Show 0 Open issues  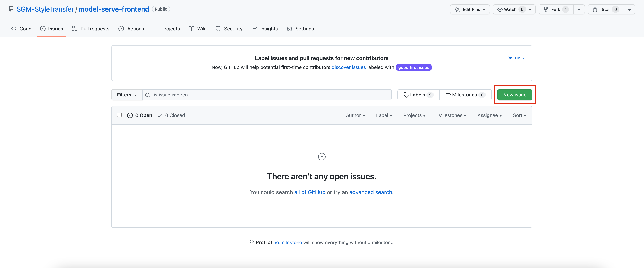[140, 115]
